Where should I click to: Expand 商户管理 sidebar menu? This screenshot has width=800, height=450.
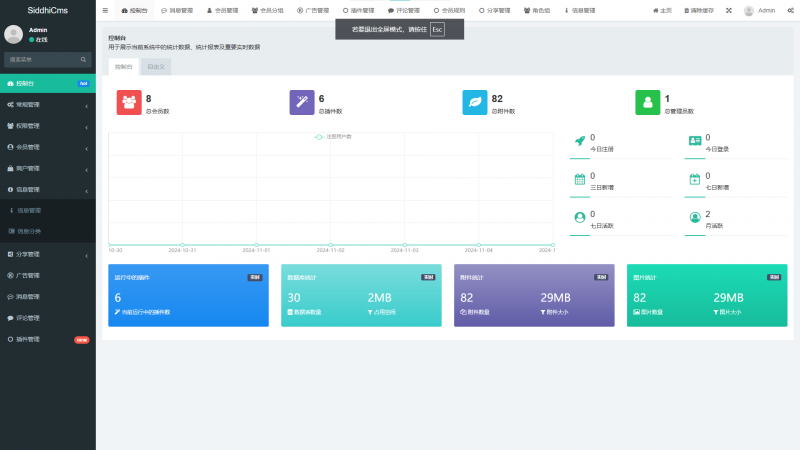coord(47,168)
